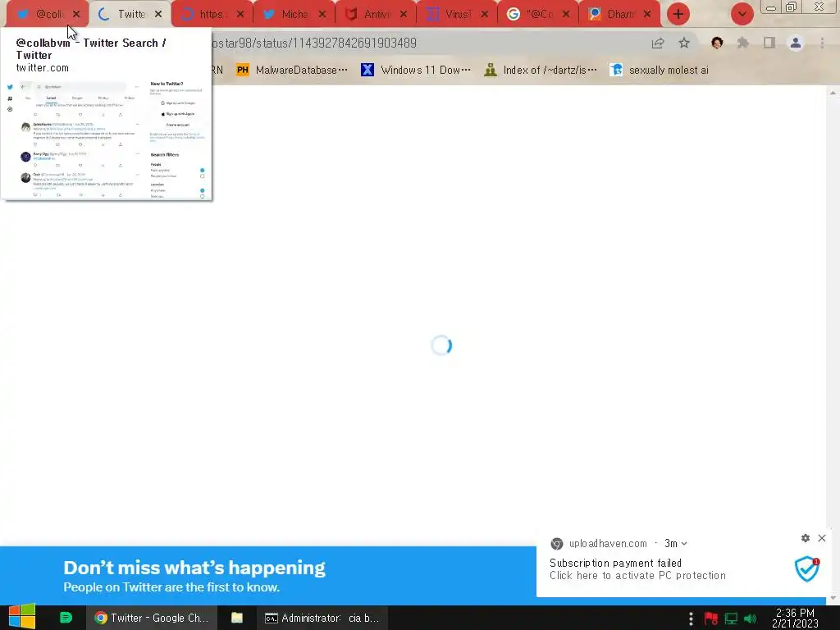Click the page scrollbar down arrow

(833, 598)
